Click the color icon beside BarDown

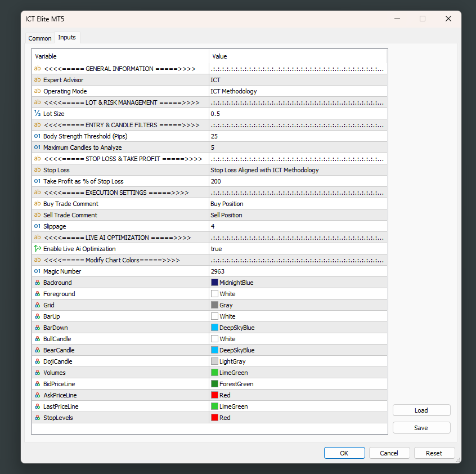point(37,327)
